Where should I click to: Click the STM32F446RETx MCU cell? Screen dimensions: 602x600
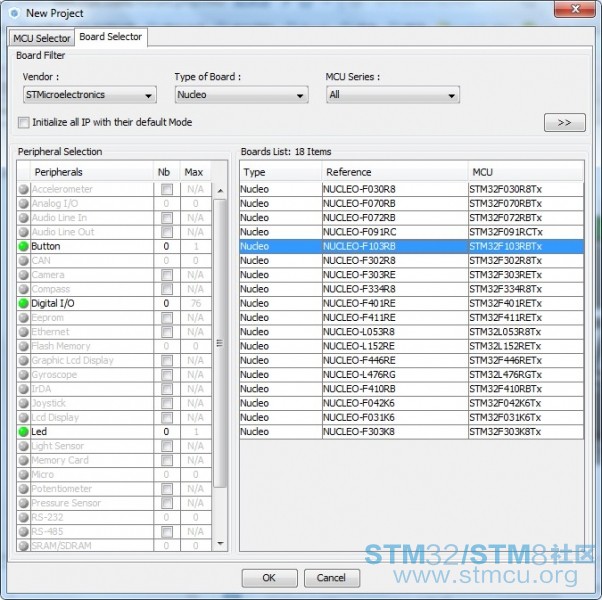(x=526, y=360)
